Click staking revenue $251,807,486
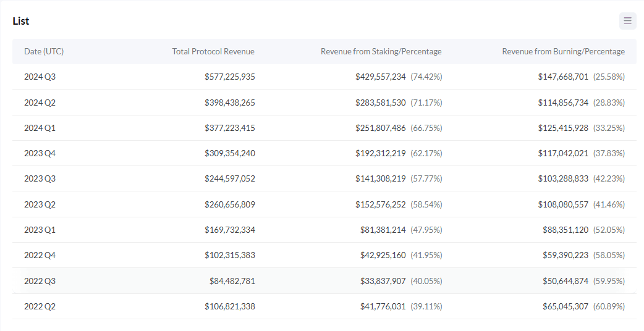Viewport: 644px width, 331px height. click(x=380, y=128)
